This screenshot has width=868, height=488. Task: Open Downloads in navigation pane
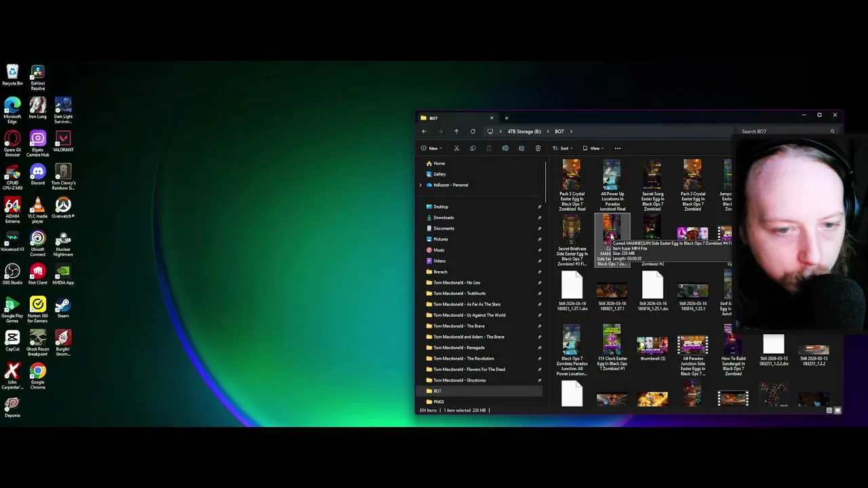coord(443,218)
